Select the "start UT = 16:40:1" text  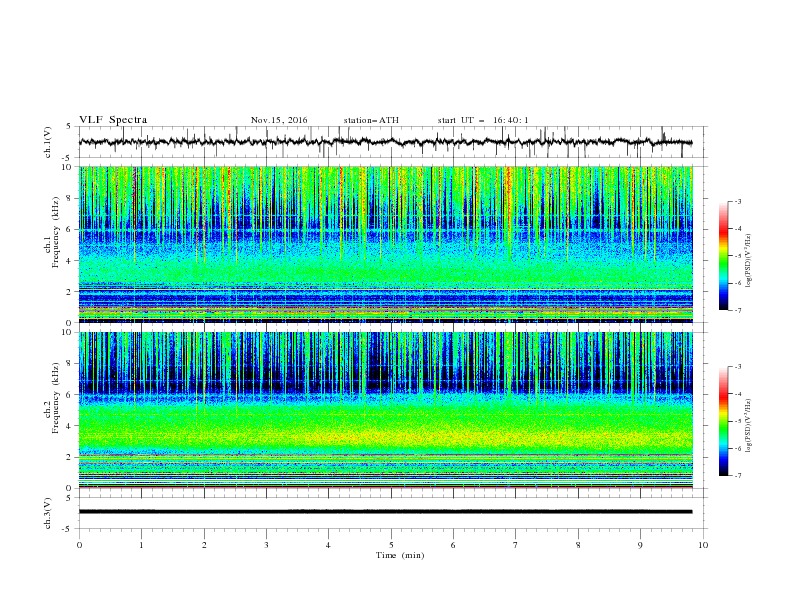pos(483,120)
